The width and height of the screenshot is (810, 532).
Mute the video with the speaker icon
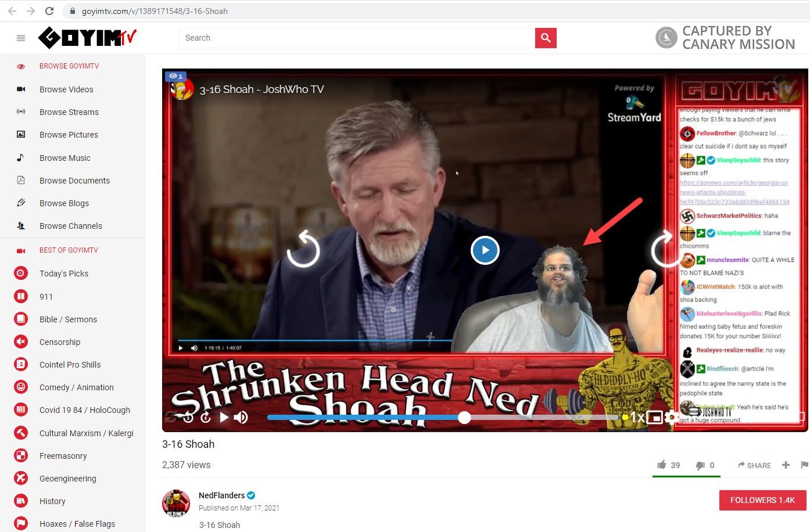241,417
